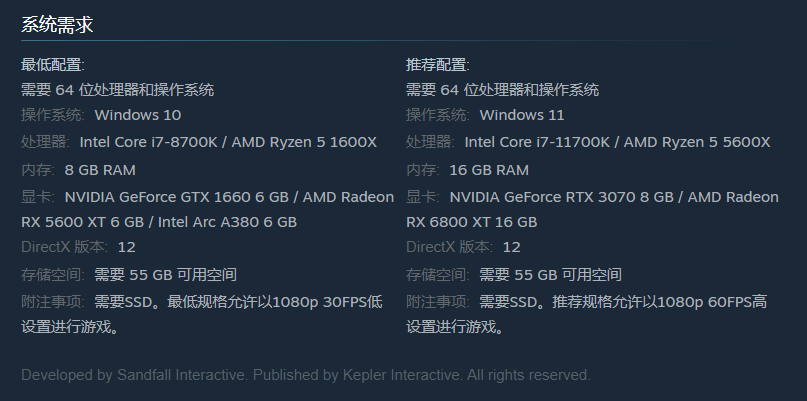This screenshot has height=401, width=807.
Task: Click the Intel Core i7-11700K processor line
Action: (x=617, y=142)
